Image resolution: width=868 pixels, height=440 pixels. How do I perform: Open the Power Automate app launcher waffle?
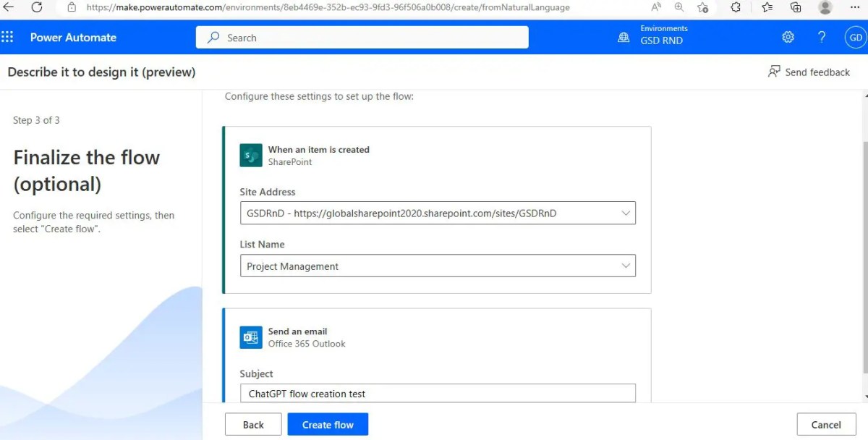pos(7,37)
